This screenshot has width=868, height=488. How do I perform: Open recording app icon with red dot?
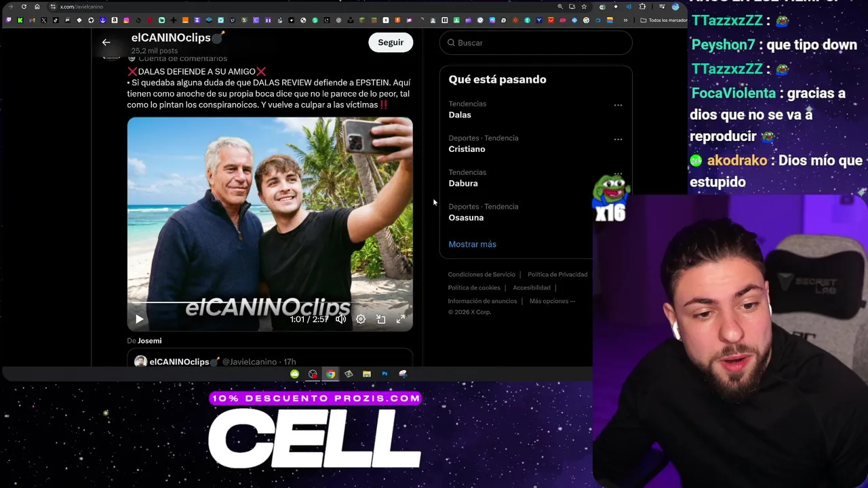coord(313,374)
